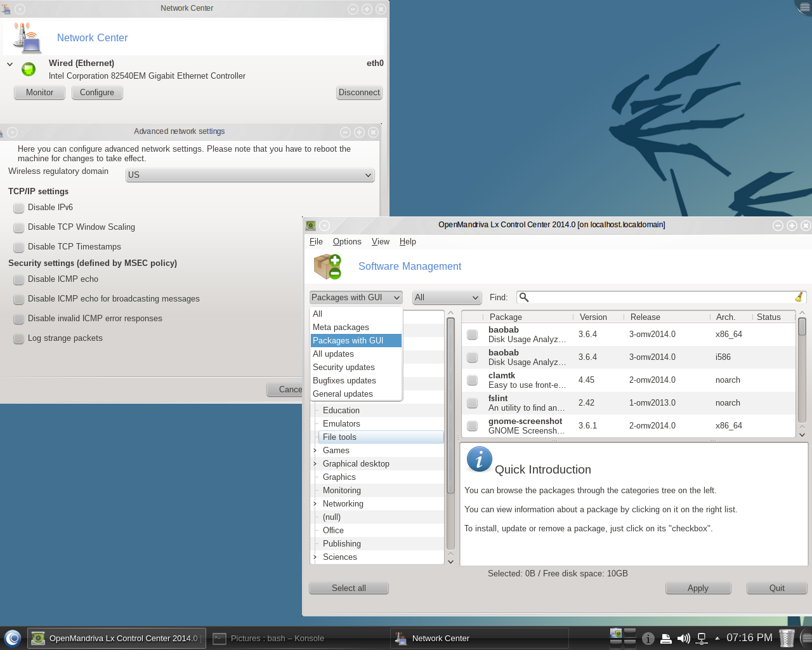
Task: Click the broom icon to clear search
Action: click(x=799, y=297)
